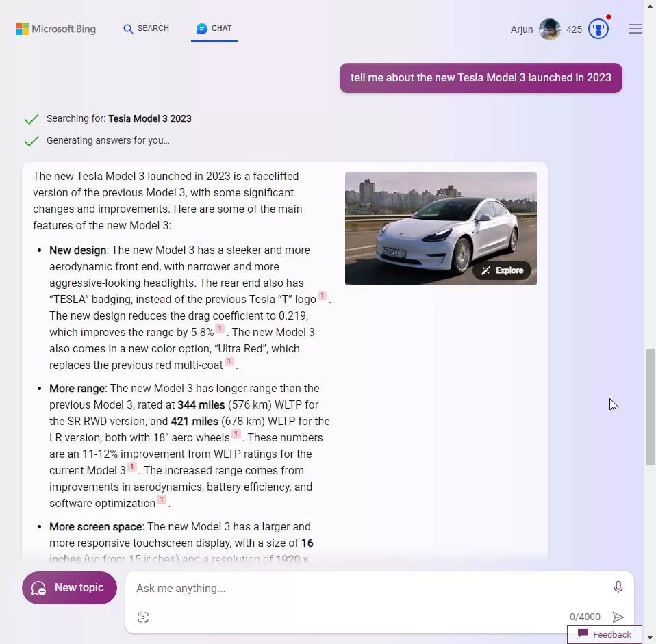Open the hamburger menu
Viewport: 656px width, 644px height.
click(635, 29)
